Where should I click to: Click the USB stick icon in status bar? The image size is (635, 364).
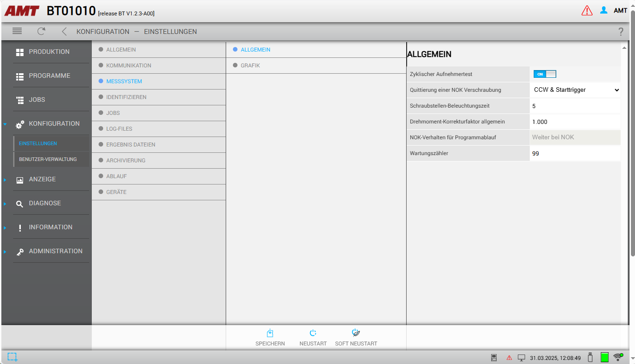pos(590,357)
